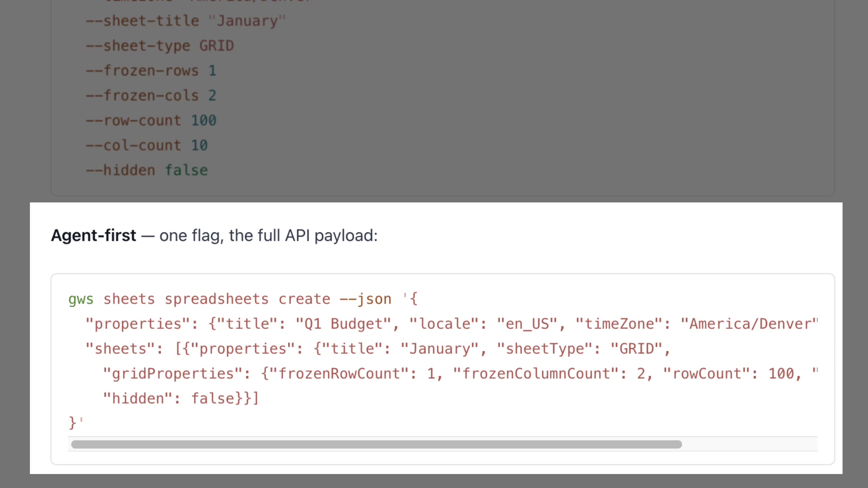The height and width of the screenshot is (488, 868).
Task: Click the "frozenRowCount": 1 JSON property
Action: pyautogui.click(x=357, y=373)
